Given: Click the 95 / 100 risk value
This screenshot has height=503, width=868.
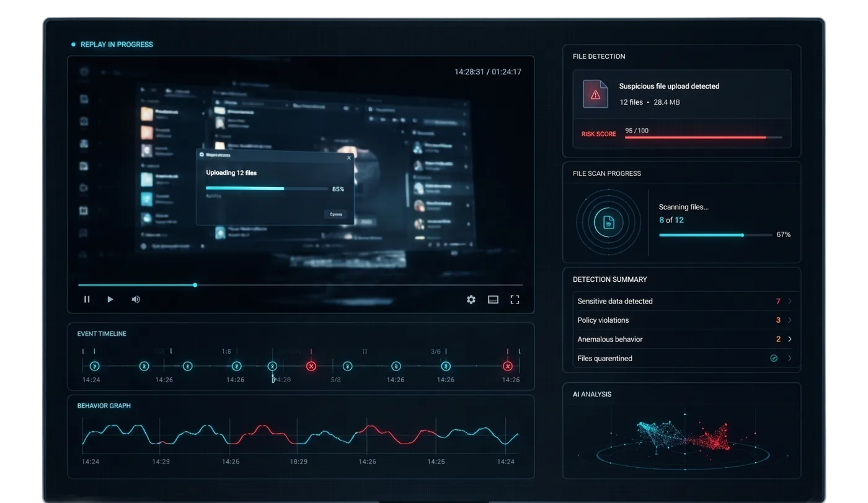Looking at the screenshot, I should [x=637, y=131].
